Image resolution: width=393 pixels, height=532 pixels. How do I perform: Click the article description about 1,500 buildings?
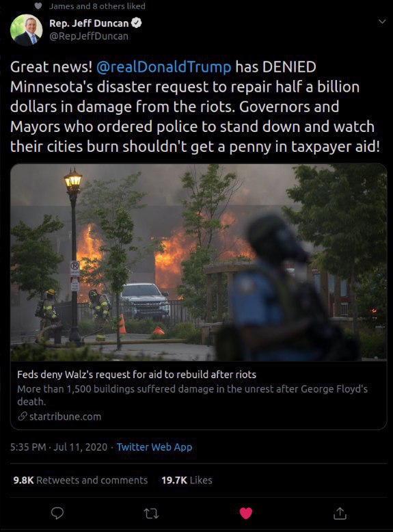click(193, 395)
